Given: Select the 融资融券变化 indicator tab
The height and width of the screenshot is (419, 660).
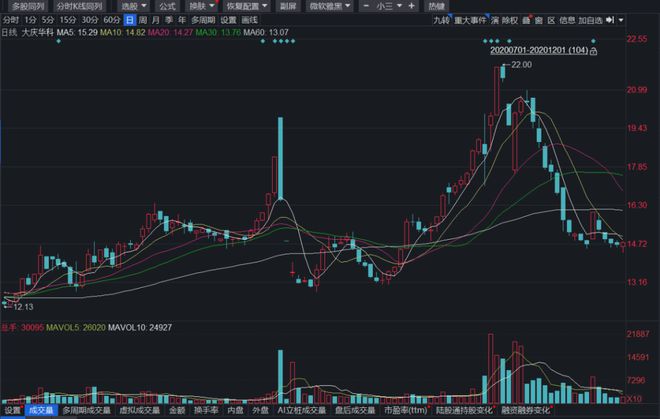Looking at the screenshot, I should [x=525, y=410].
